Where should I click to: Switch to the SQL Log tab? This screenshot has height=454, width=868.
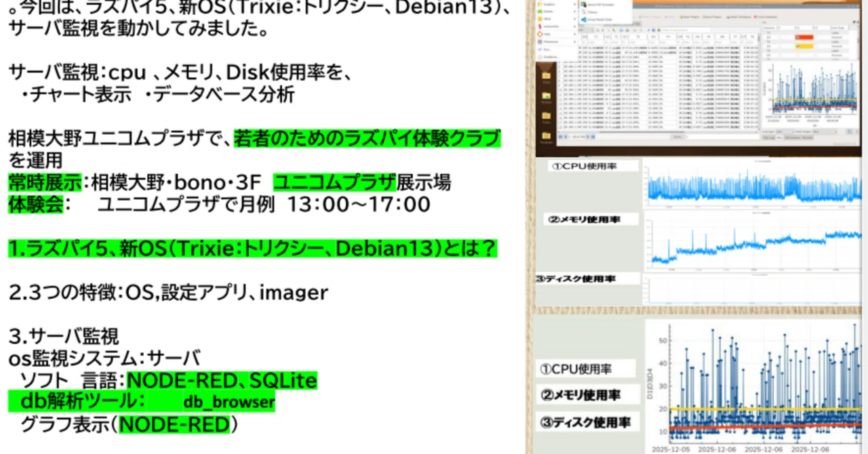point(768,138)
